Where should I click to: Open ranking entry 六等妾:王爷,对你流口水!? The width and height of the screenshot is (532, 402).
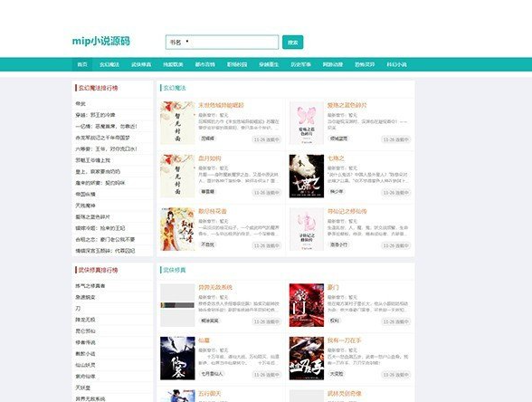pos(106,148)
